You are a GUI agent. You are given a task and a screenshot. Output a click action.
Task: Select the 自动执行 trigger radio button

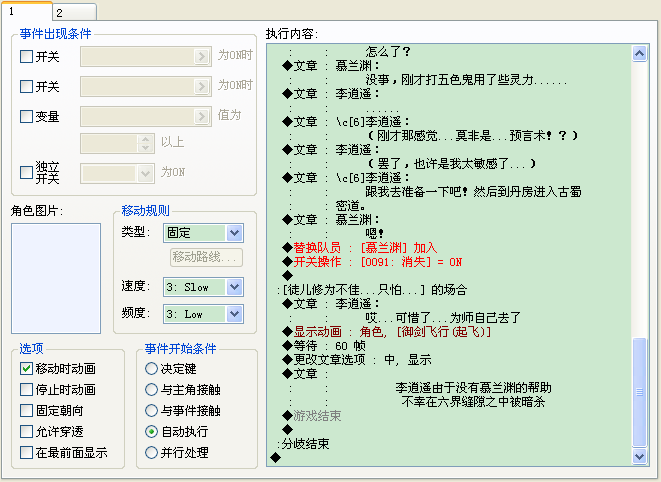point(151,431)
